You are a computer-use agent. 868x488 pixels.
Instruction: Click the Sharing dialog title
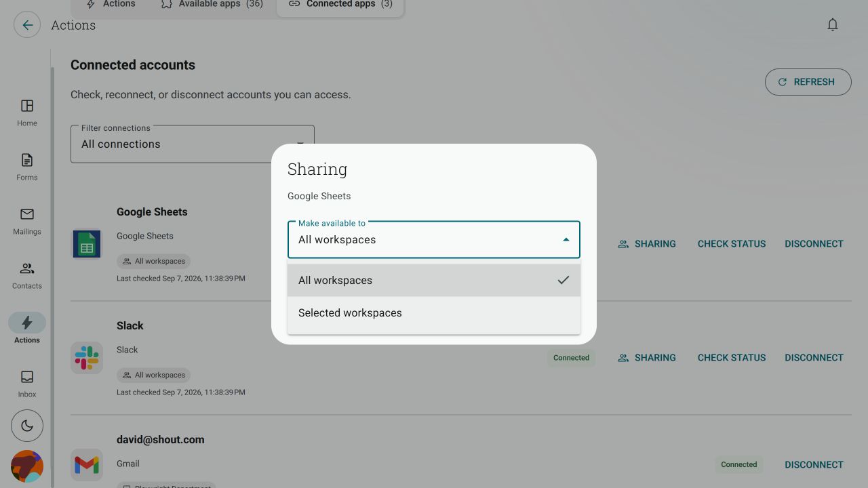coord(317,169)
